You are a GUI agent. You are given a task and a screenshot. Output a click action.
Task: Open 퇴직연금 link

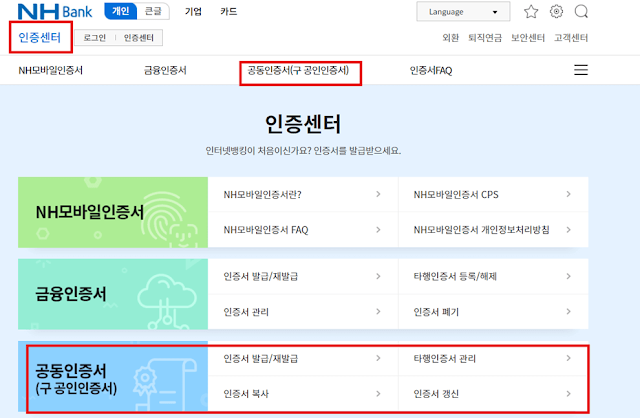485,38
